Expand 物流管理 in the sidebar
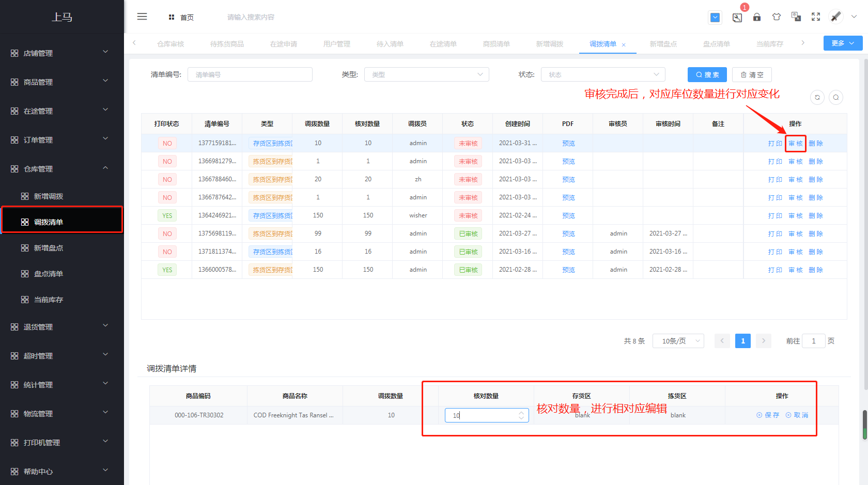 62,414
